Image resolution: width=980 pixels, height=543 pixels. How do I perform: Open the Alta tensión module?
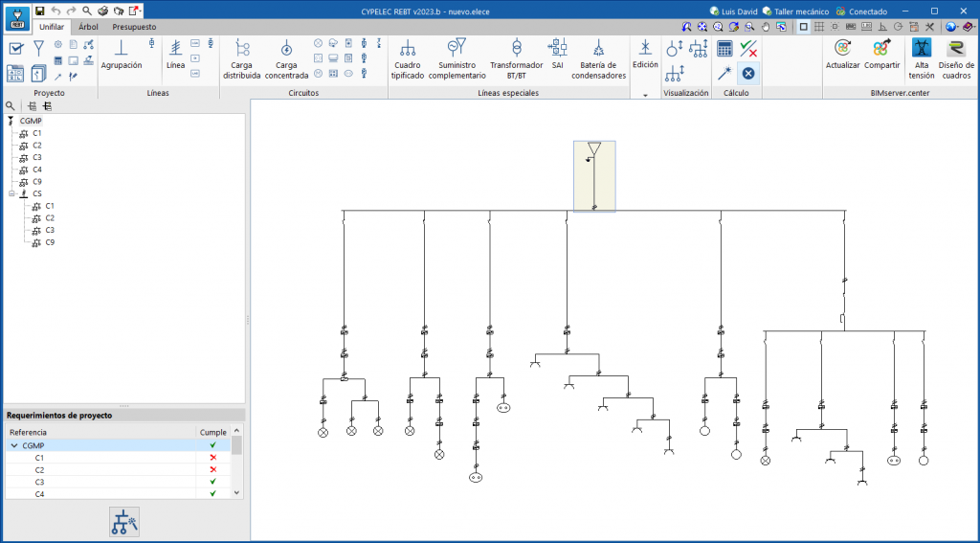(921, 57)
